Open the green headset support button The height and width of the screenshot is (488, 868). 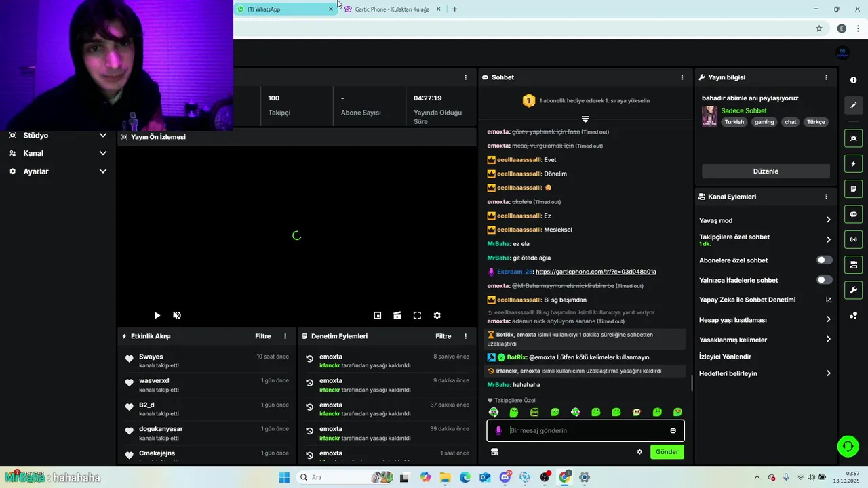coord(848,446)
